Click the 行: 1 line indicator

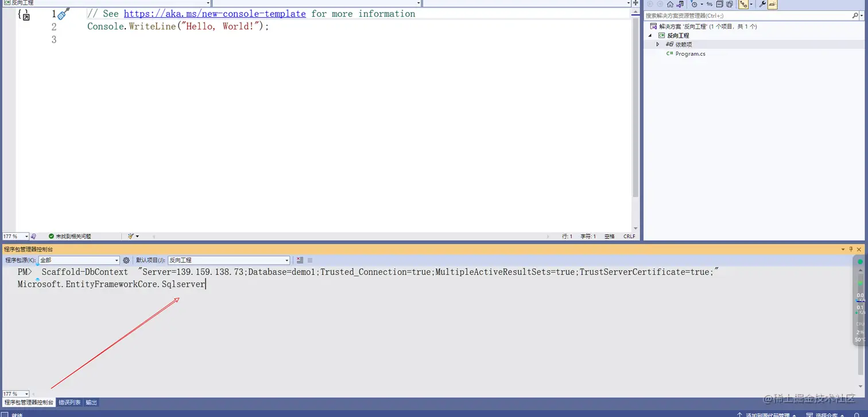click(x=567, y=236)
